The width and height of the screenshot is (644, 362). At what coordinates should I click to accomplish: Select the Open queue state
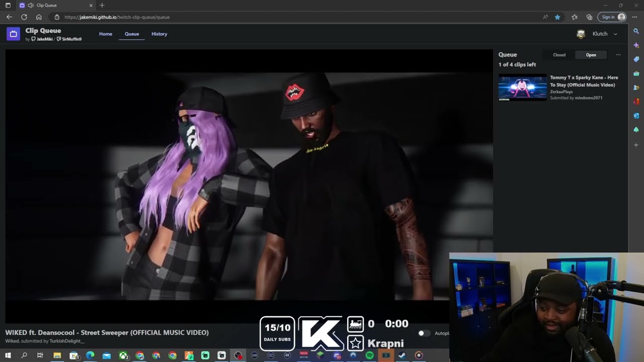click(x=591, y=55)
